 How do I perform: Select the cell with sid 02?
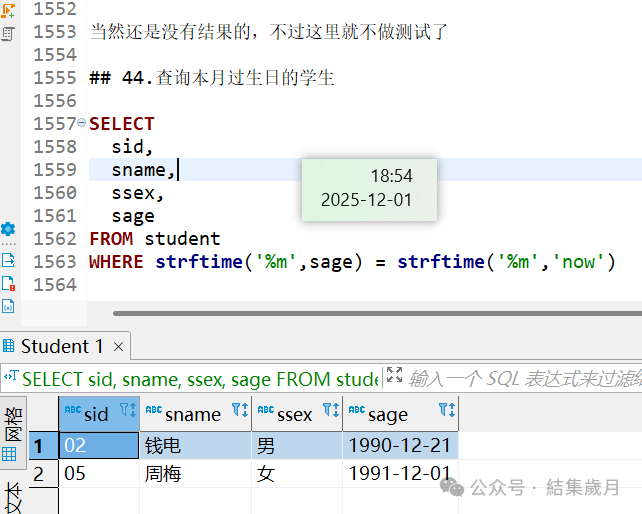[x=99, y=445]
